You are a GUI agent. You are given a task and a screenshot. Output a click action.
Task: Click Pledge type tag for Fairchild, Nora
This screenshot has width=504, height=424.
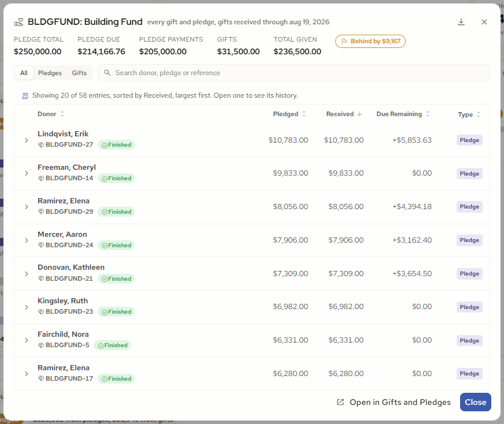[469, 340]
